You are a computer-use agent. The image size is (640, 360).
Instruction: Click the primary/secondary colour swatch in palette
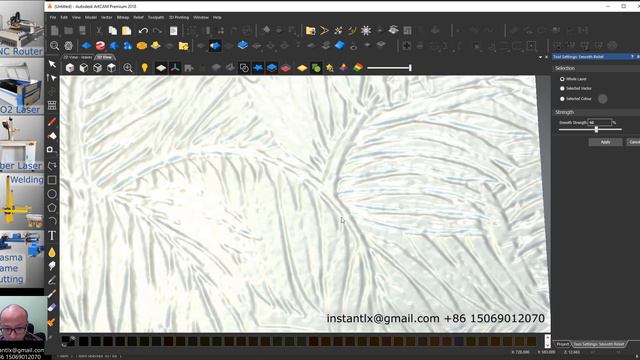[67, 340]
